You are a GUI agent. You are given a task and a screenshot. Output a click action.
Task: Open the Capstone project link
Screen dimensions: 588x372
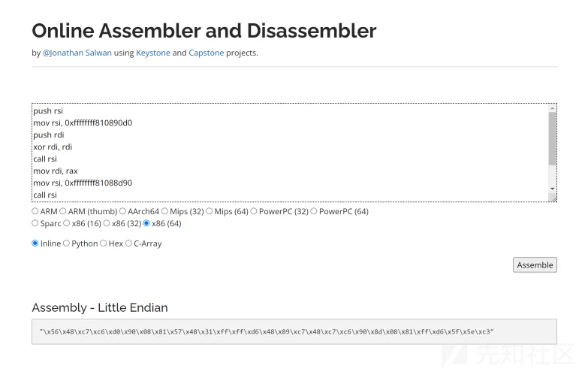point(207,53)
